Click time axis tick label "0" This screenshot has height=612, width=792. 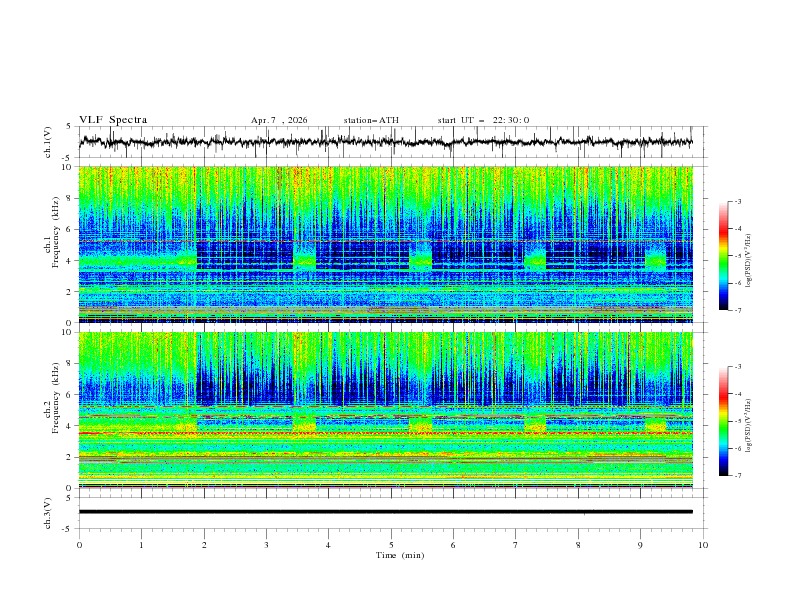(x=79, y=545)
